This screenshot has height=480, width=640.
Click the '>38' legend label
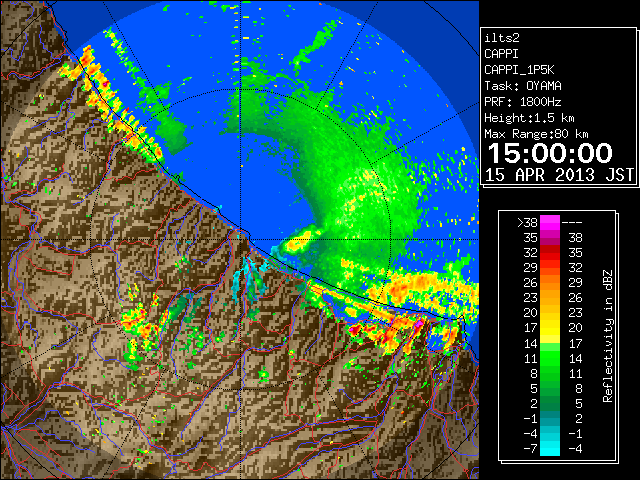click(x=527, y=223)
